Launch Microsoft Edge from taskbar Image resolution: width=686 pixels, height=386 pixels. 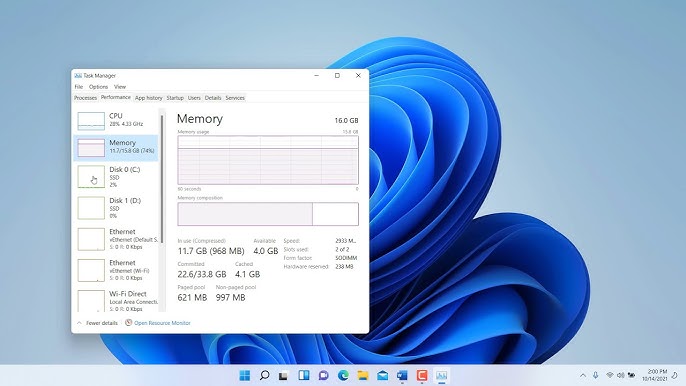tap(343, 375)
